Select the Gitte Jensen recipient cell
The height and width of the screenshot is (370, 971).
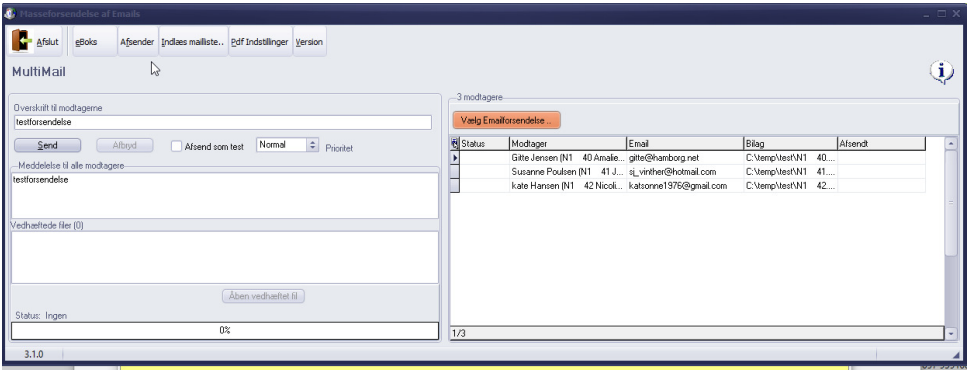coord(568,158)
